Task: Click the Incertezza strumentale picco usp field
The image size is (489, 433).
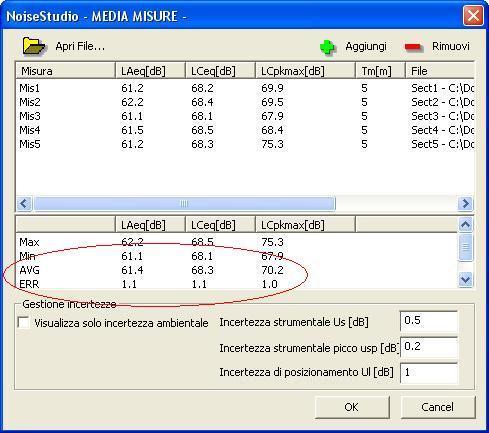Action: pos(429,347)
